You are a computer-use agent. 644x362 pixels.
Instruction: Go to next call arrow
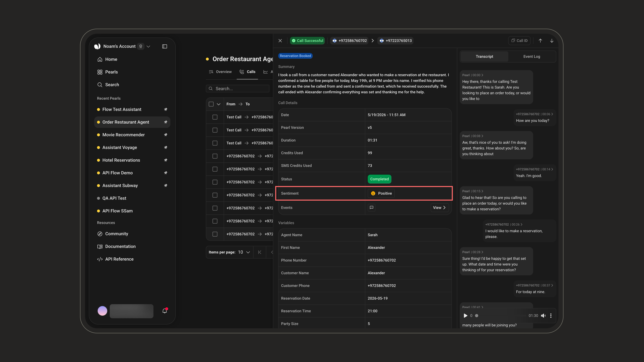pyautogui.click(x=552, y=41)
